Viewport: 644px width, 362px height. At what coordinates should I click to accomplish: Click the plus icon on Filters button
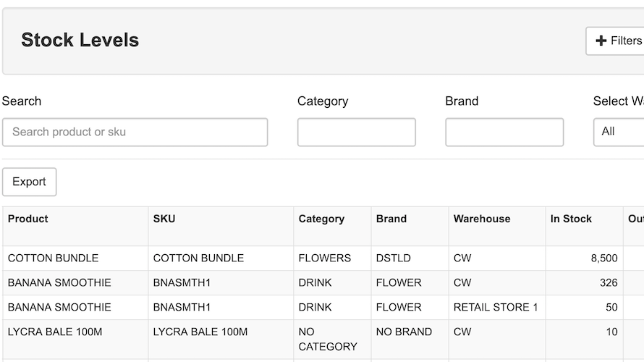(x=601, y=41)
